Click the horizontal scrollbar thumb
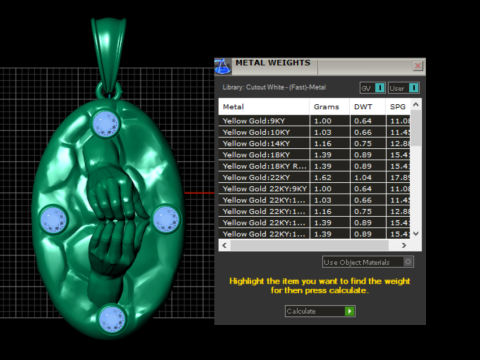Viewport: 480px width, 360px height. pos(309,245)
